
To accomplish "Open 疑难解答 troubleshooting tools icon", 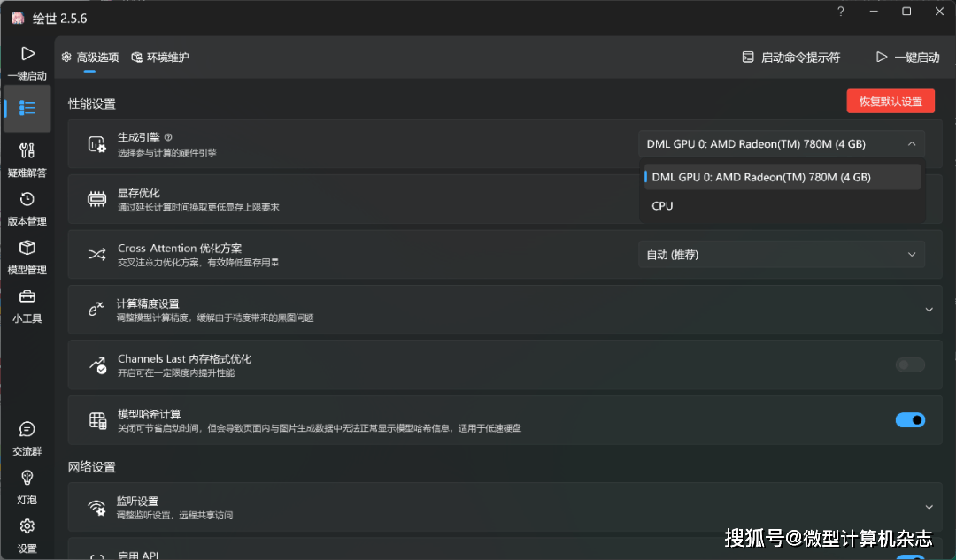I will (27, 151).
